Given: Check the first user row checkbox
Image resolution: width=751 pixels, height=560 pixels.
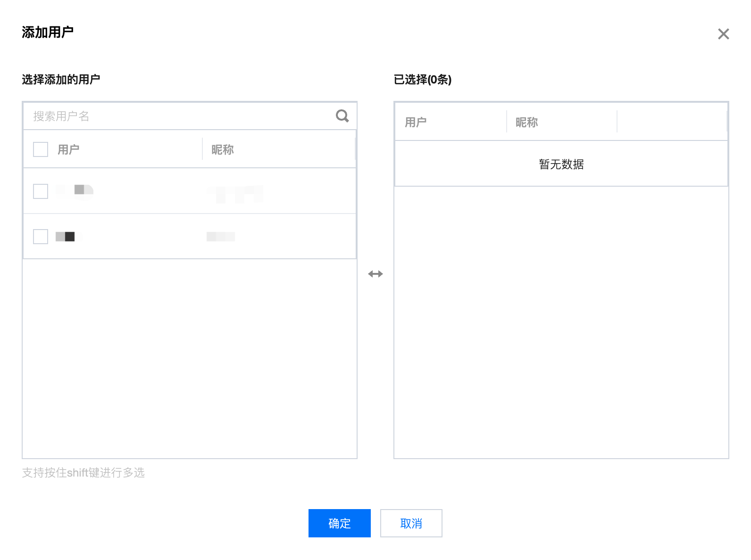Looking at the screenshot, I should tap(41, 191).
